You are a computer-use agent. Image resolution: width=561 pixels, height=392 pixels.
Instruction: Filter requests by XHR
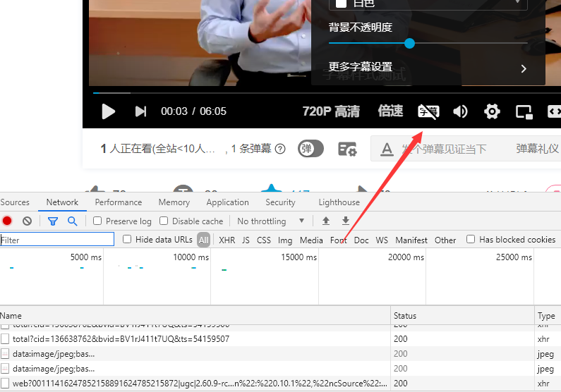point(227,240)
